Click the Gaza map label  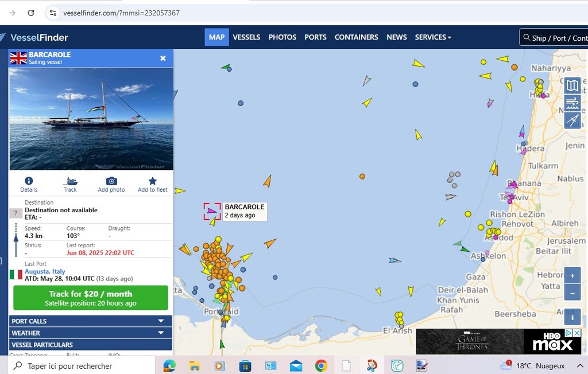click(475, 277)
